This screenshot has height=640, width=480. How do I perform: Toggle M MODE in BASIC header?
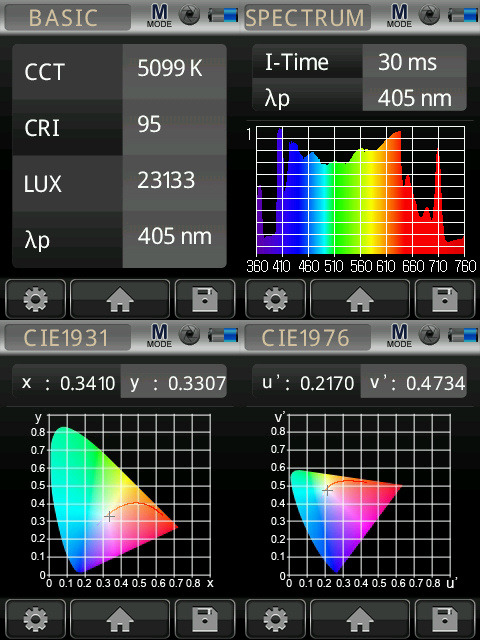pos(159,16)
